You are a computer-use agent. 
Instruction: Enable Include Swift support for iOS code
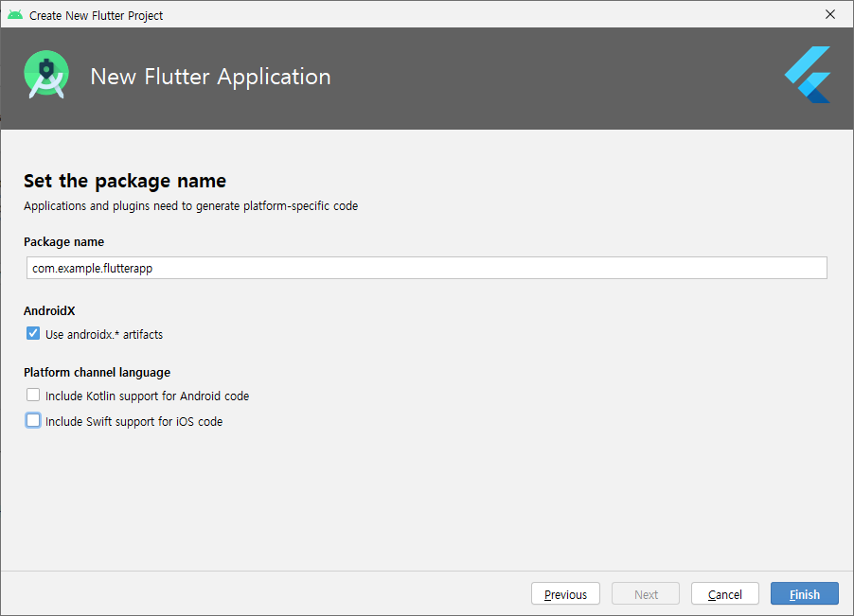pos(33,421)
